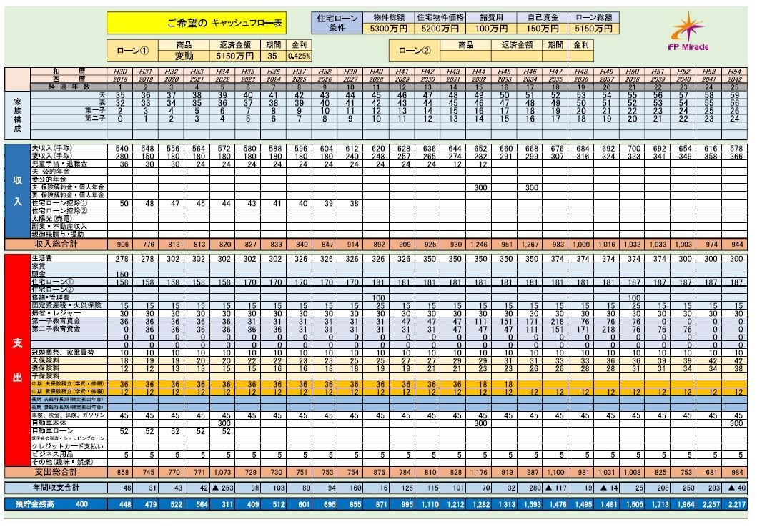757x532 pixels.
Task: Click the FP Miracle star logo
Action: click(688, 32)
